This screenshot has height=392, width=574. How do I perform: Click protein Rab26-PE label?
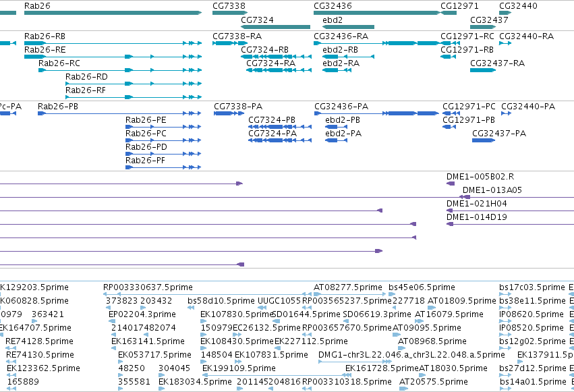[x=146, y=120]
